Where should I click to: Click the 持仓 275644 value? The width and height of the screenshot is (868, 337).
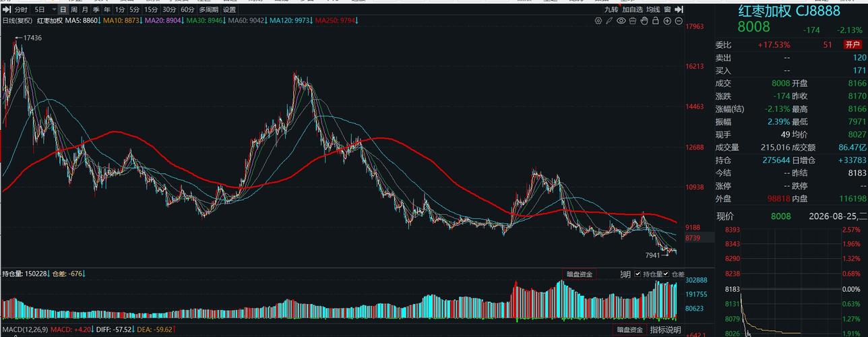tap(775, 160)
